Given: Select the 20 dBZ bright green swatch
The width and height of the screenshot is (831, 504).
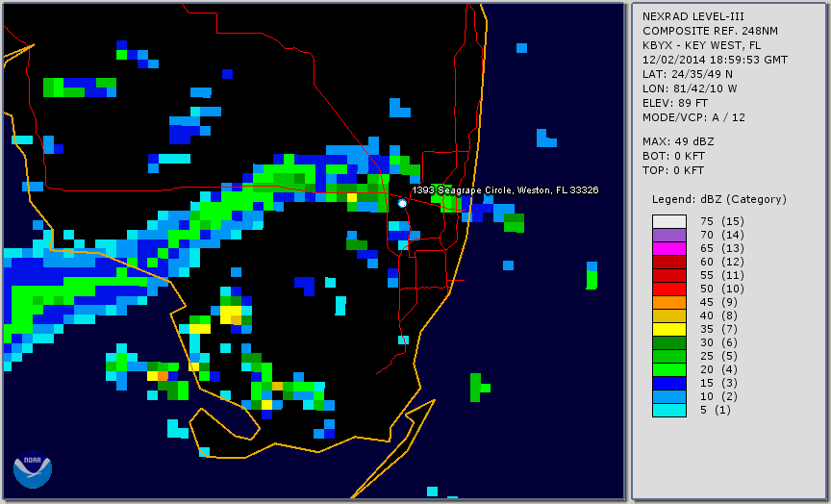Looking at the screenshot, I should point(669,369).
